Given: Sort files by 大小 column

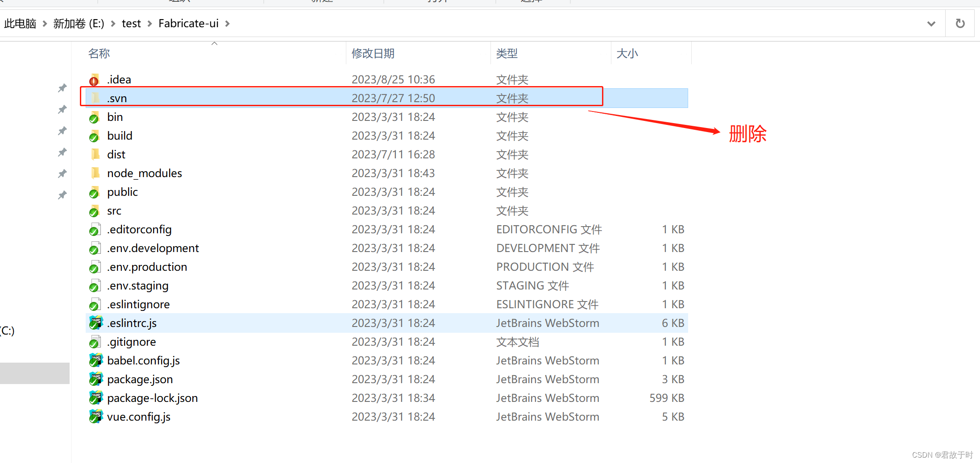Looking at the screenshot, I should pyautogui.click(x=627, y=54).
